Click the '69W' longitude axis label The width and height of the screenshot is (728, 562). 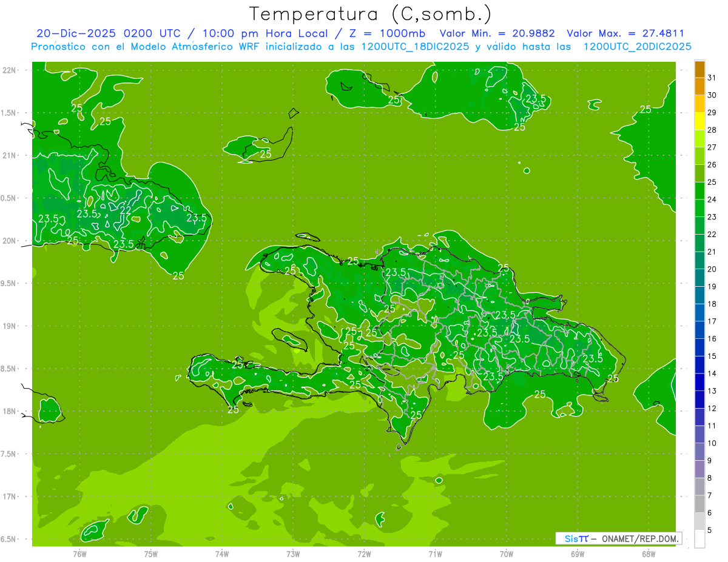click(578, 554)
